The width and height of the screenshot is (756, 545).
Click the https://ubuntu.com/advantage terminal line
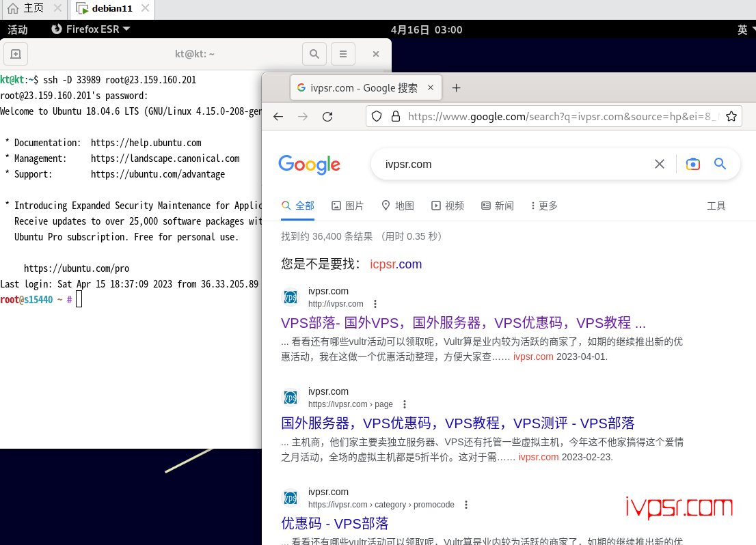click(x=158, y=174)
